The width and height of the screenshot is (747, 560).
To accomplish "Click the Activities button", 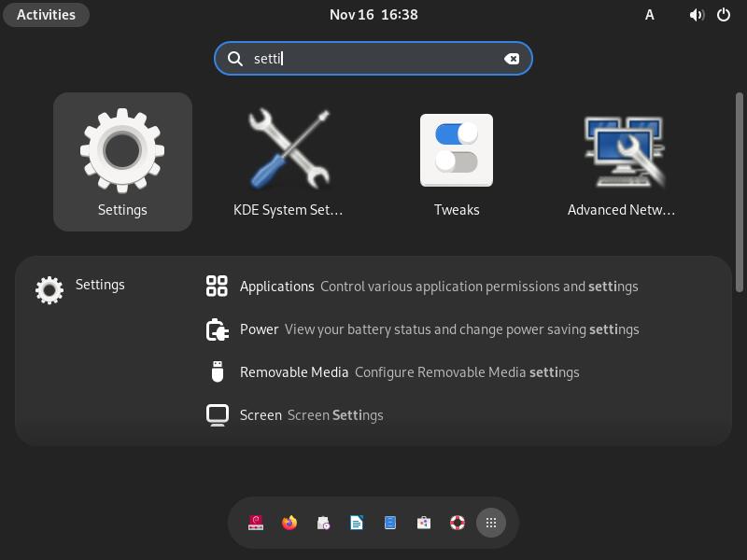I will click(46, 15).
